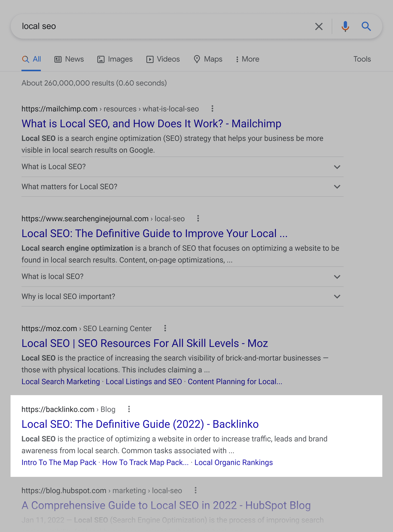Image resolution: width=393 pixels, height=532 pixels.
Task: Start voice search with microphone icon
Action: tap(345, 26)
